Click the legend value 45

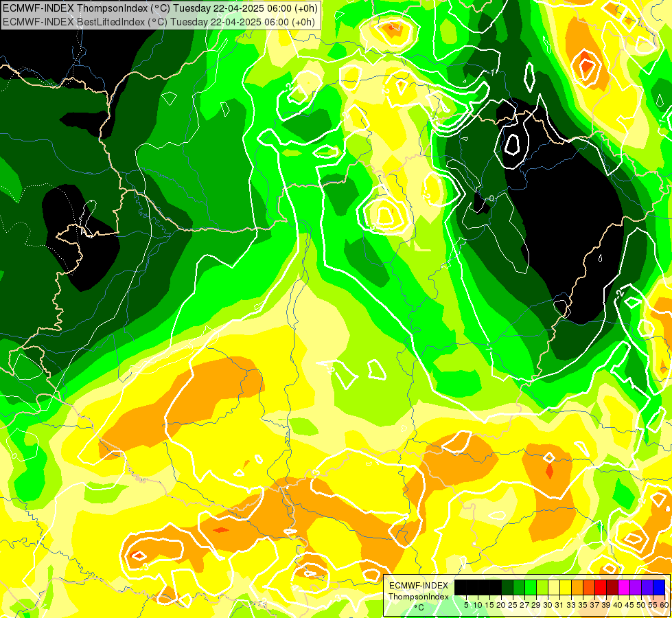629,605
